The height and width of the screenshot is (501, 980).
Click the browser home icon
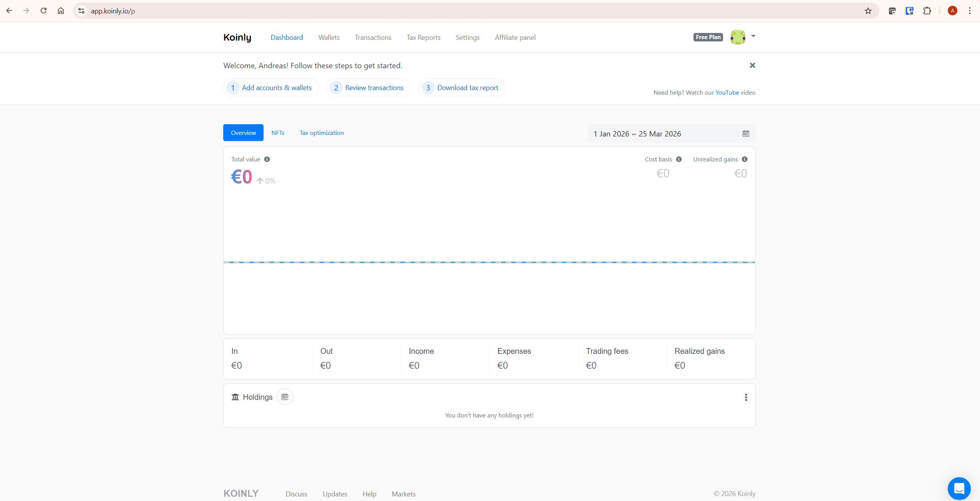coord(60,10)
